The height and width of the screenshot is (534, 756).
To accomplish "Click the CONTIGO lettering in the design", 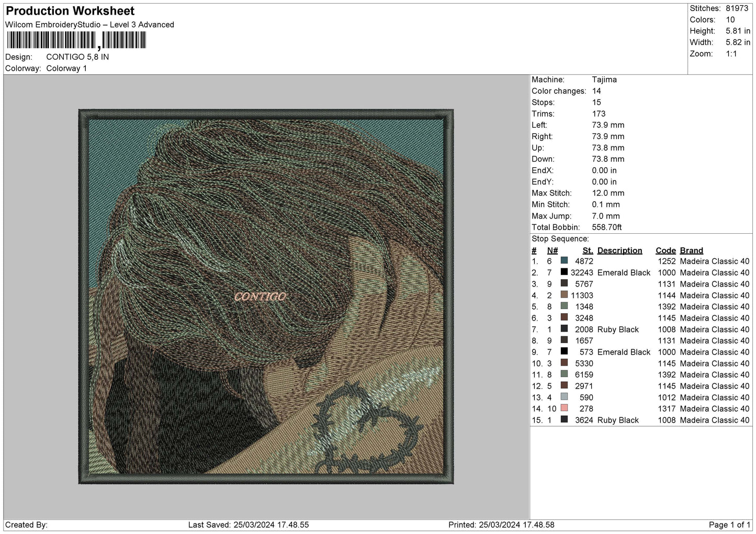I will 260,297.
